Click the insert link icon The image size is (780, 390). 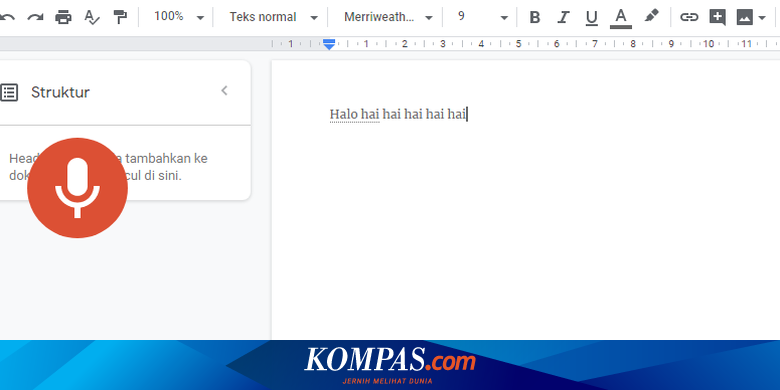pos(689,17)
